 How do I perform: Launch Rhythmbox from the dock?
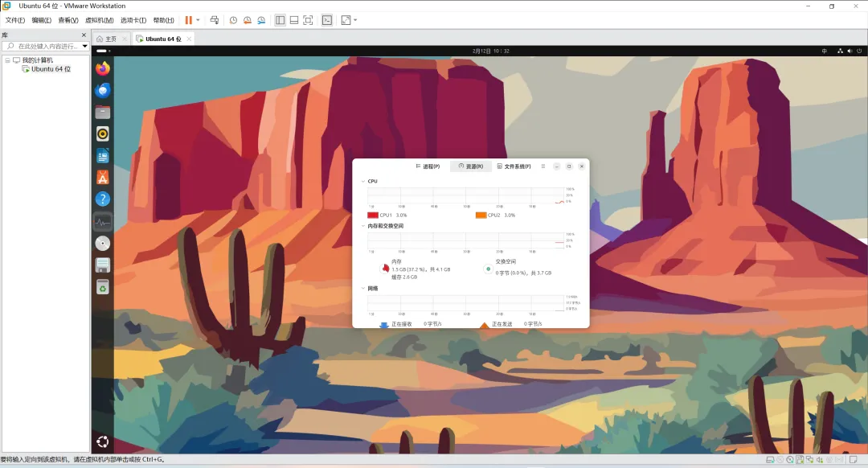point(102,134)
